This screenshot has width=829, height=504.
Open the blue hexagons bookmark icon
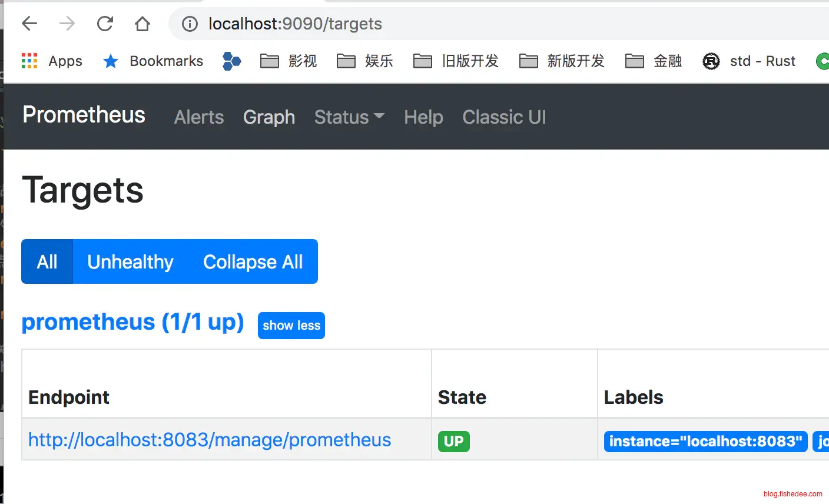(x=232, y=61)
